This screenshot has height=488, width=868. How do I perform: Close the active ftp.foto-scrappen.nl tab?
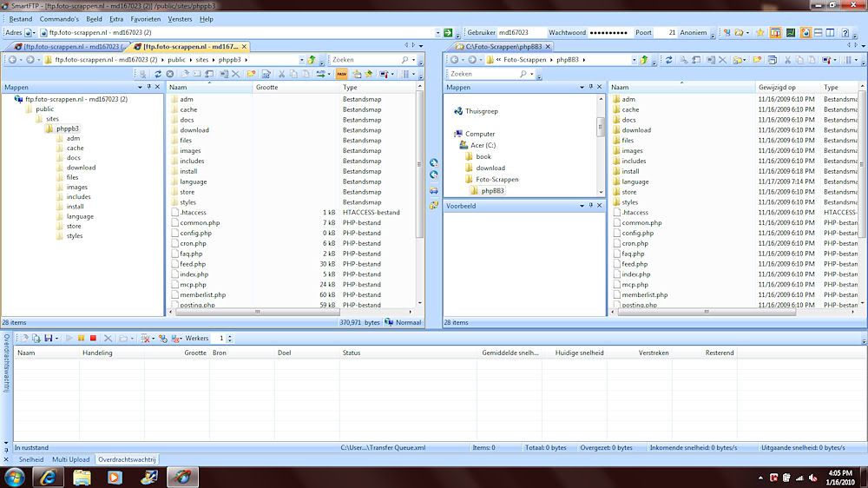pos(244,47)
